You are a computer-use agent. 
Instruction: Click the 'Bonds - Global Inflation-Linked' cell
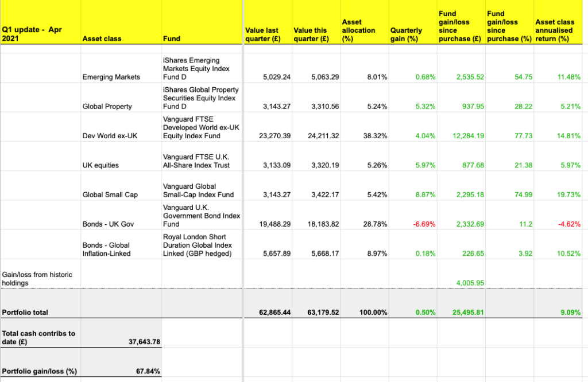click(121, 244)
